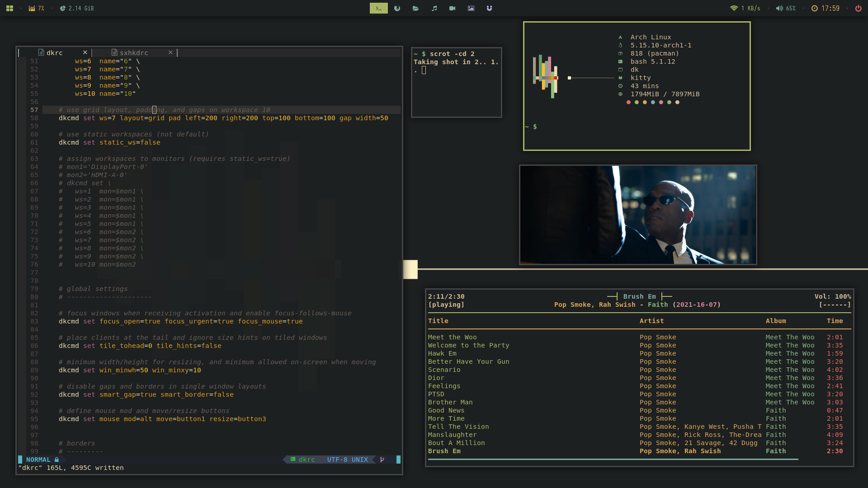868x488 pixels.
Task: Click the Wi-Fi network status icon
Action: point(734,8)
